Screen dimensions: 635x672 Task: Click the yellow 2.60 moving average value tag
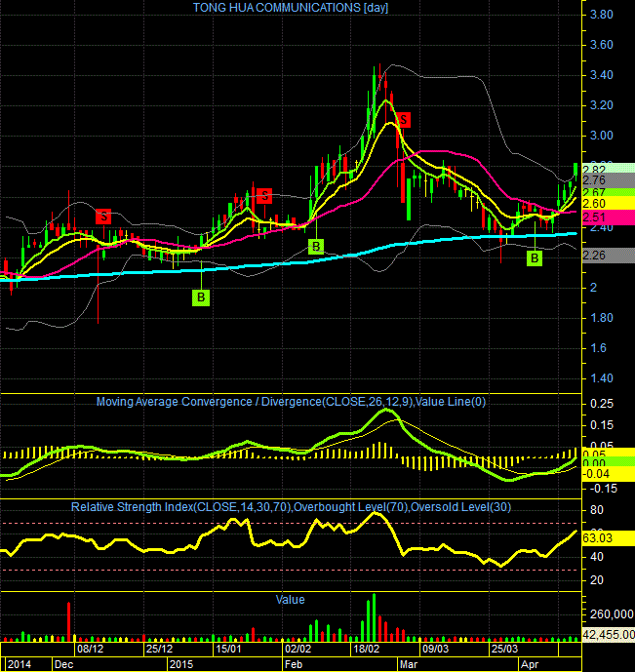[608, 204]
